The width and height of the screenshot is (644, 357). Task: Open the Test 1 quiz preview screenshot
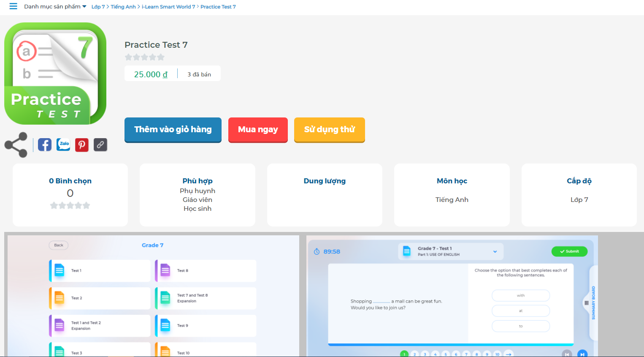(x=452, y=296)
